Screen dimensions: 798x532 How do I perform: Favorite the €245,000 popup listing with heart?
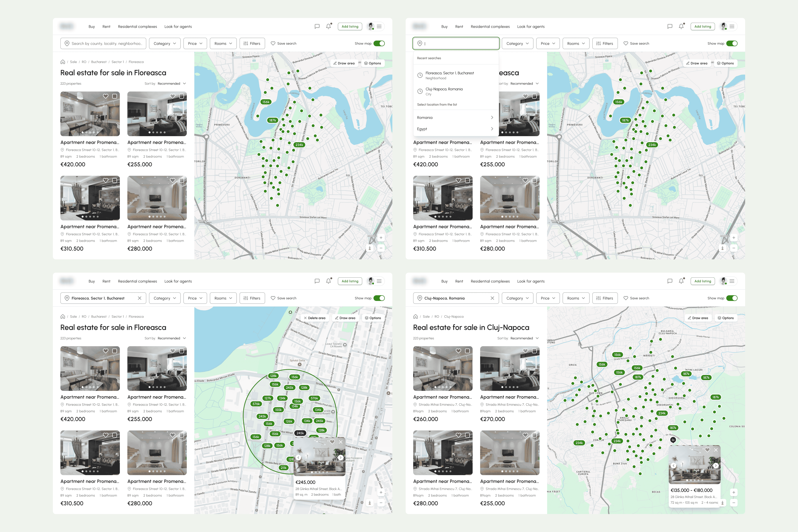(x=332, y=442)
